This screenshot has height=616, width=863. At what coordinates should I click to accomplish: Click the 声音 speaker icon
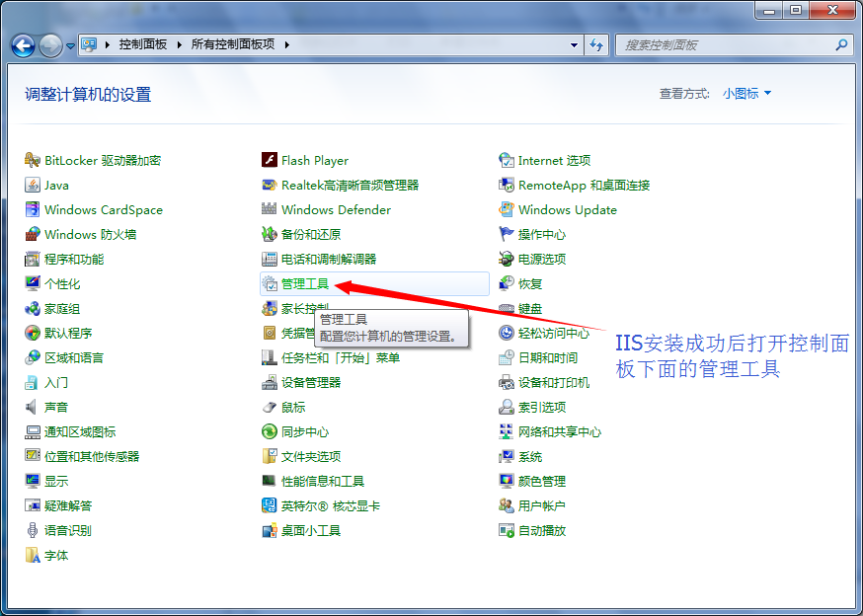click(x=32, y=408)
